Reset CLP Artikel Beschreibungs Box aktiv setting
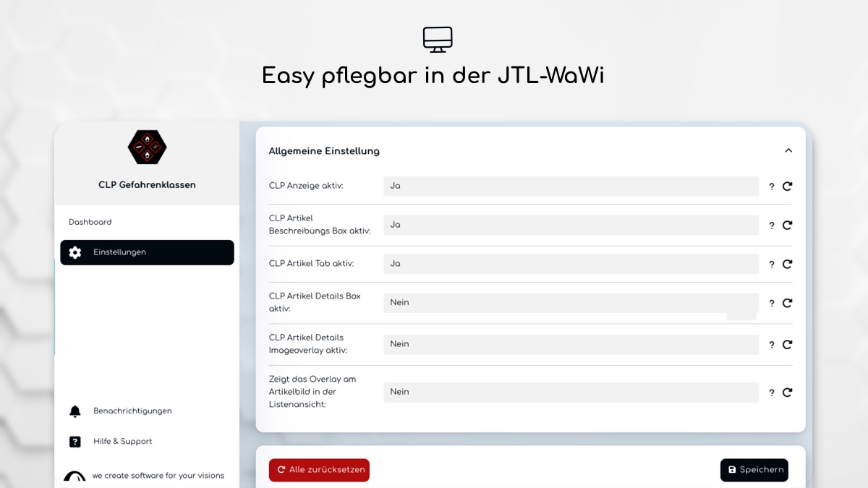 (787, 225)
